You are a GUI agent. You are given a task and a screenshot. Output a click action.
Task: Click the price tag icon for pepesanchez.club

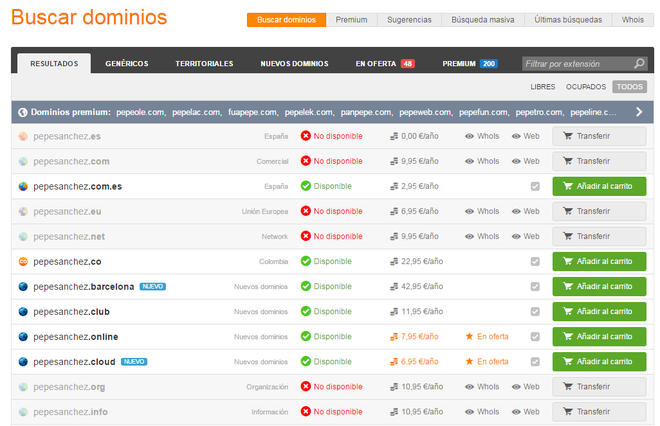[x=394, y=312]
